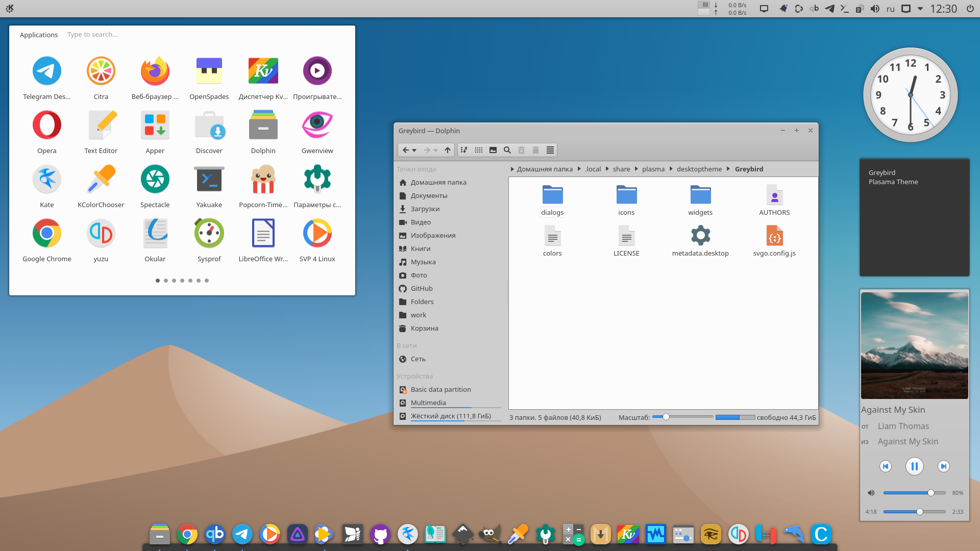Screen dimensions: 980x551
Task: Open the power icon in top panel
Action: pos(970,9)
